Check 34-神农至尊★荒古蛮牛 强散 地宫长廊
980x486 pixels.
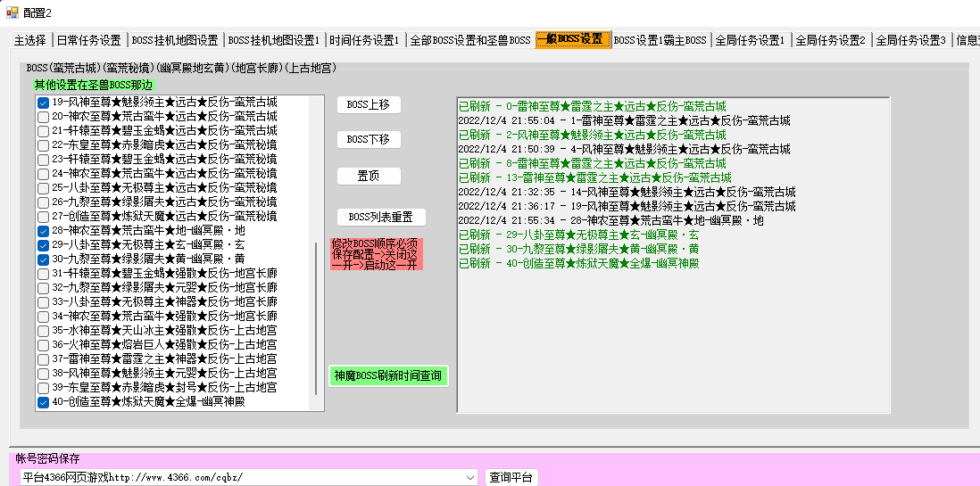pyautogui.click(x=43, y=317)
